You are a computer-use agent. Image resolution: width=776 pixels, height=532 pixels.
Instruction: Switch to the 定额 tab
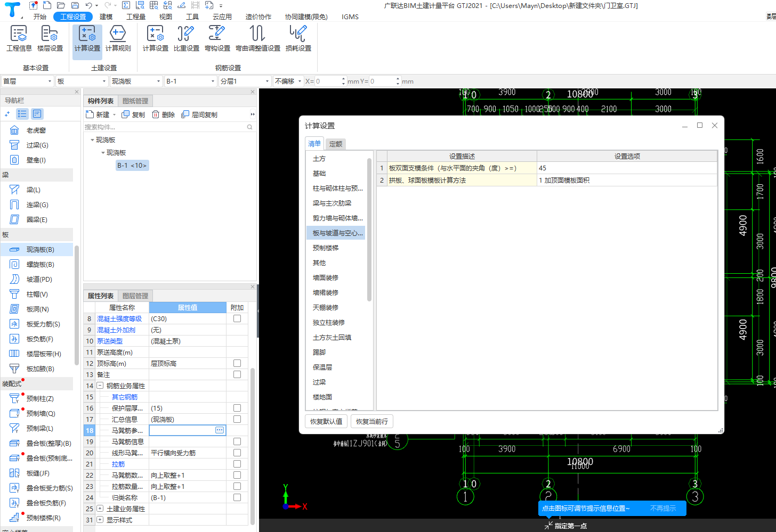pyautogui.click(x=336, y=144)
